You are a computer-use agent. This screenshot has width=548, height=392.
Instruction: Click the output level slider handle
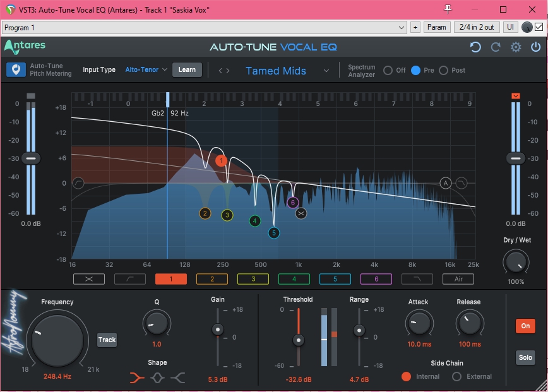click(516, 158)
